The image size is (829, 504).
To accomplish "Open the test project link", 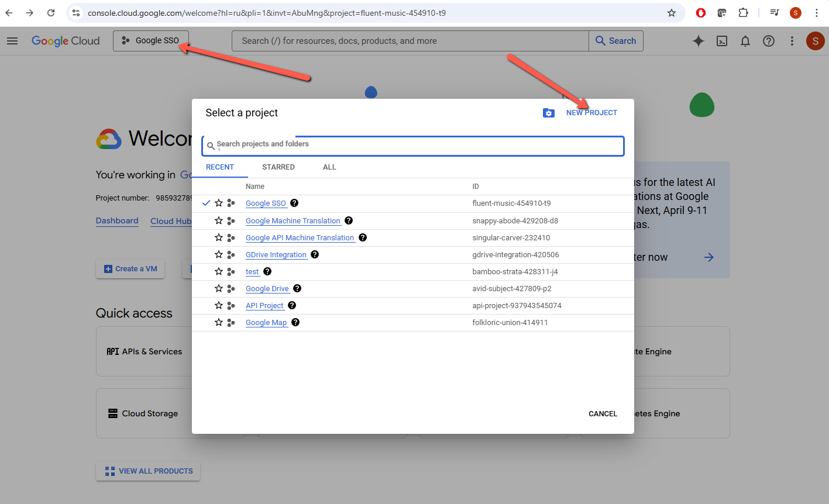I will point(252,272).
